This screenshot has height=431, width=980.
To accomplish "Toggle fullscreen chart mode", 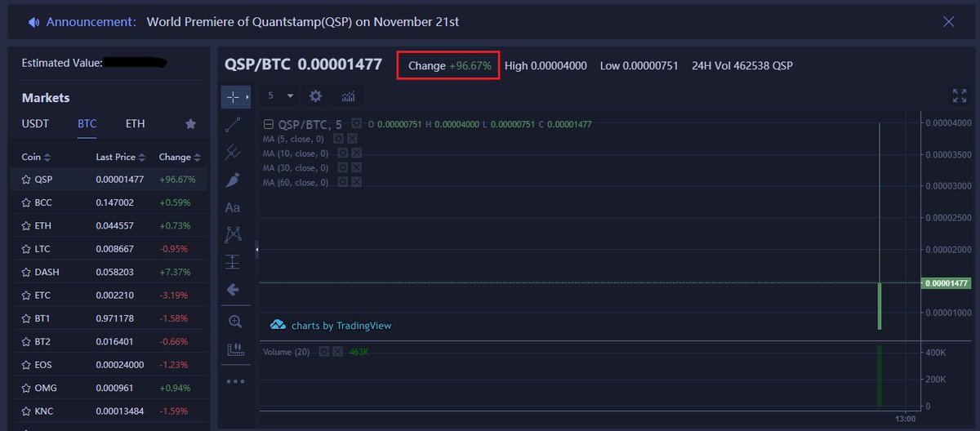I will point(960,96).
